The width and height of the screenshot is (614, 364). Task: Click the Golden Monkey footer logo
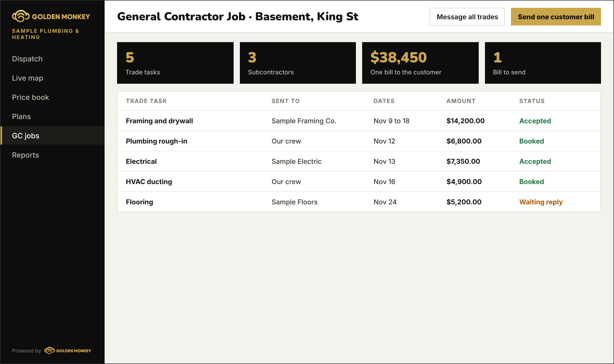point(68,350)
